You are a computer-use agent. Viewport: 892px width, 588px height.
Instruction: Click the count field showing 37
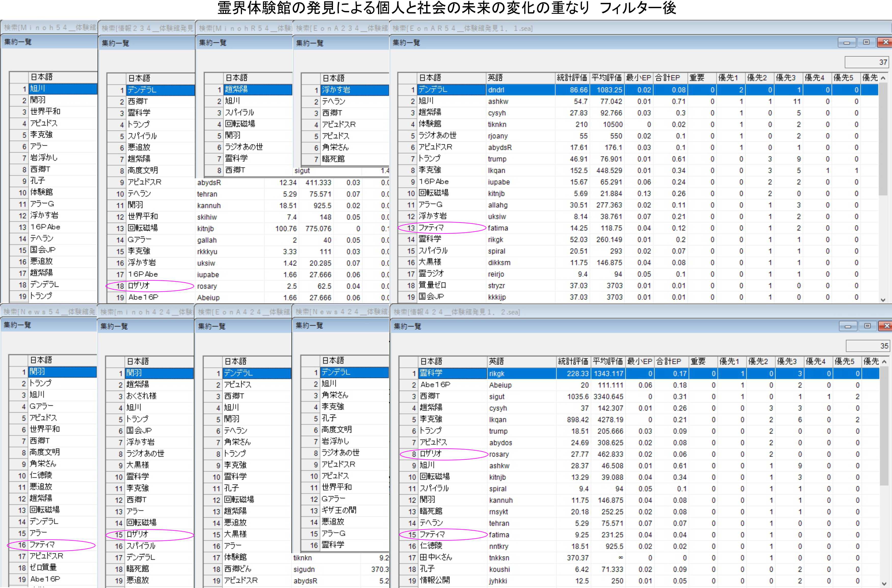coord(867,62)
